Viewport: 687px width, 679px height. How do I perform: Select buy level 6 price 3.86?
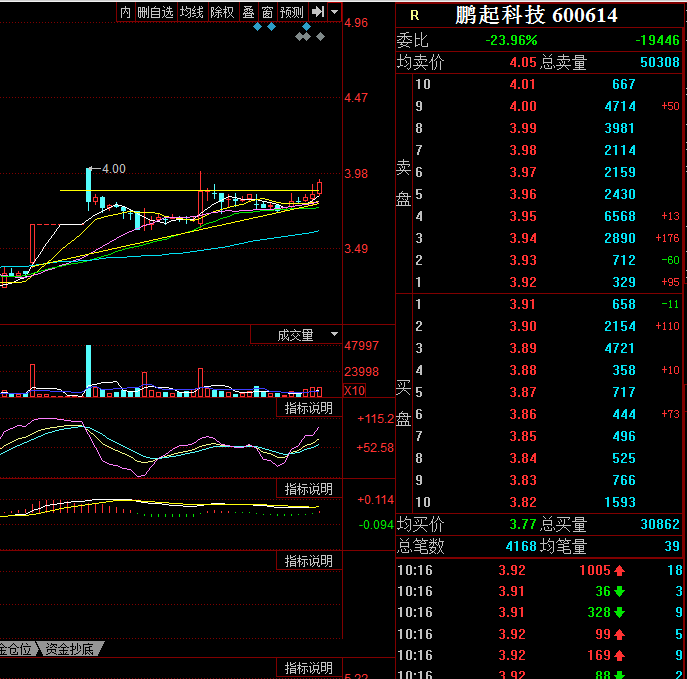[x=523, y=414]
